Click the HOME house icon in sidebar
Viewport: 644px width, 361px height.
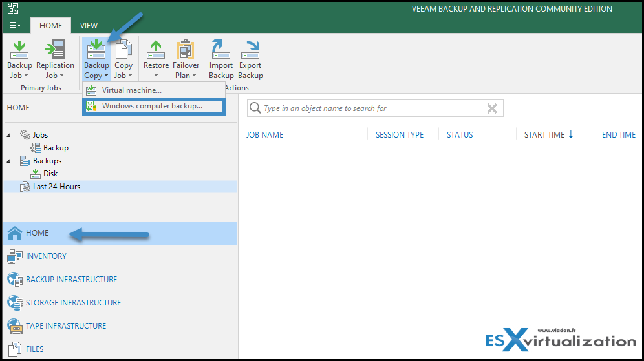(x=15, y=233)
